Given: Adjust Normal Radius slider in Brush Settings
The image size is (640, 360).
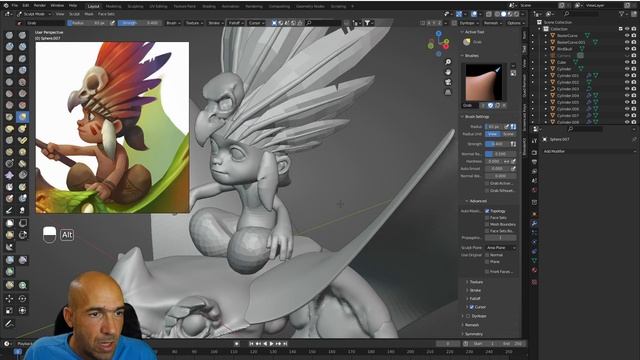Looking at the screenshot, I should [500, 154].
